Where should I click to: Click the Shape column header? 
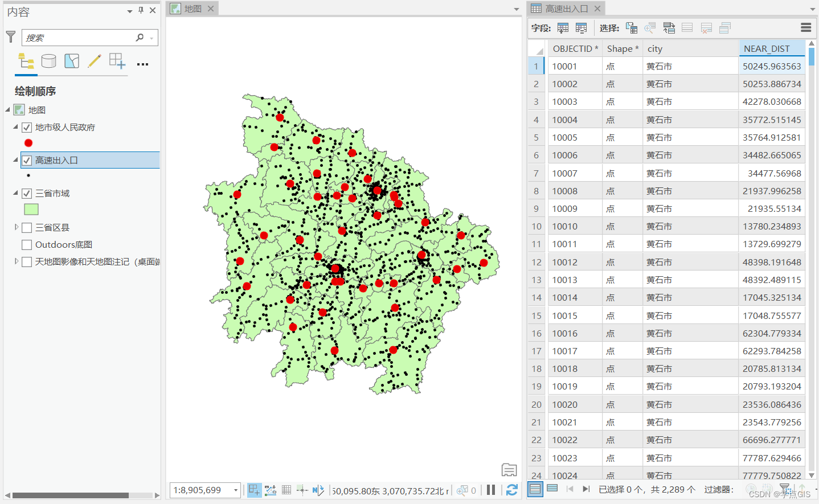pyautogui.click(x=623, y=48)
